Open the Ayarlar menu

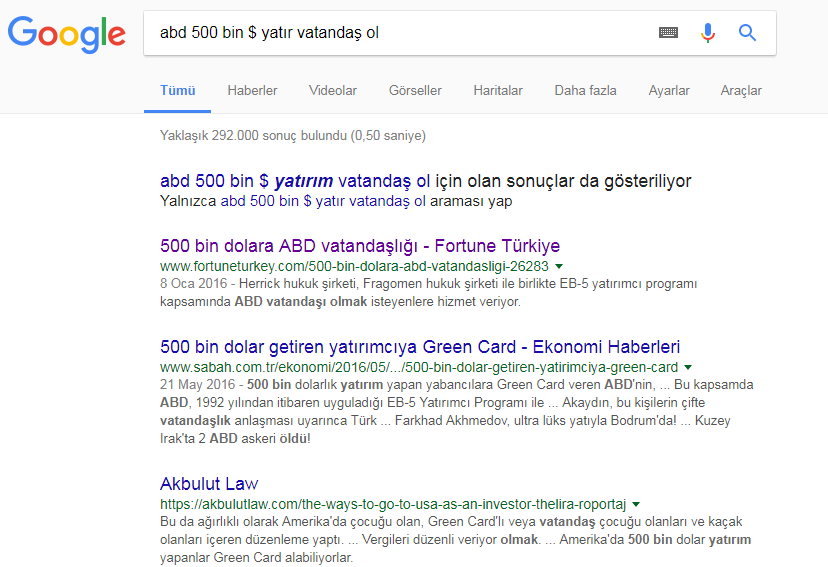(669, 90)
